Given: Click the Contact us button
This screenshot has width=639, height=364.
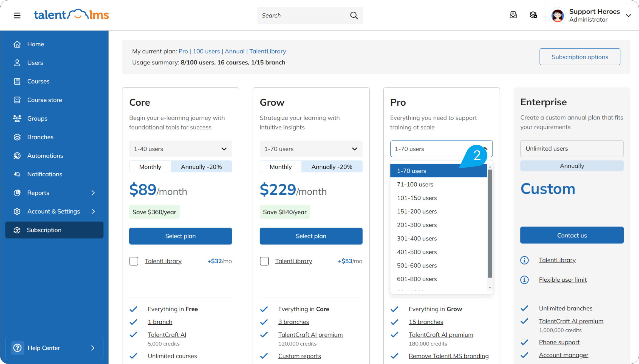Looking at the screenshot, I should click(572, 235).
